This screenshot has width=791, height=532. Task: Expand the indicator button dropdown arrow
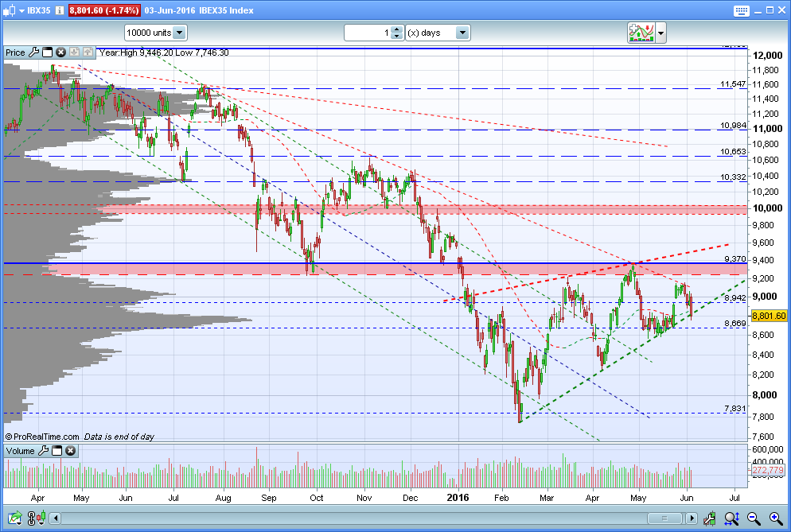[660, 33]
